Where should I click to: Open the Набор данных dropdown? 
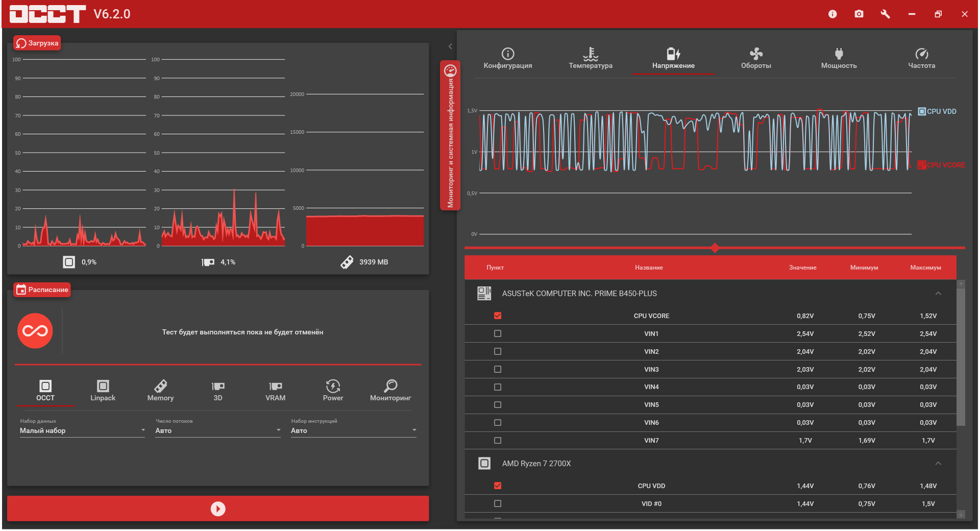(82, 430)
